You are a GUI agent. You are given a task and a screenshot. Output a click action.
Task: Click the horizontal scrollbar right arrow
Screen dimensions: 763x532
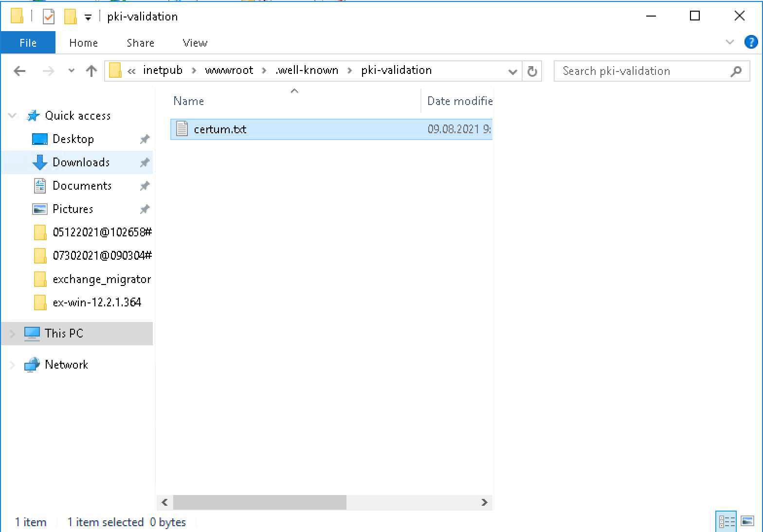coord(484,502)
